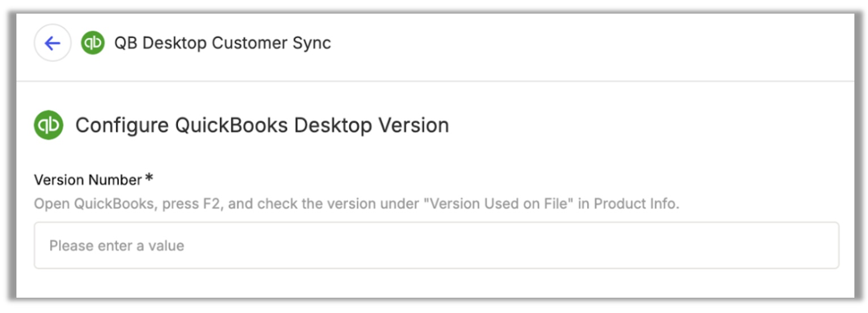Go back using the blue arrow button
Viewport: 868px width, 313px height.
(x=52, y=43)
